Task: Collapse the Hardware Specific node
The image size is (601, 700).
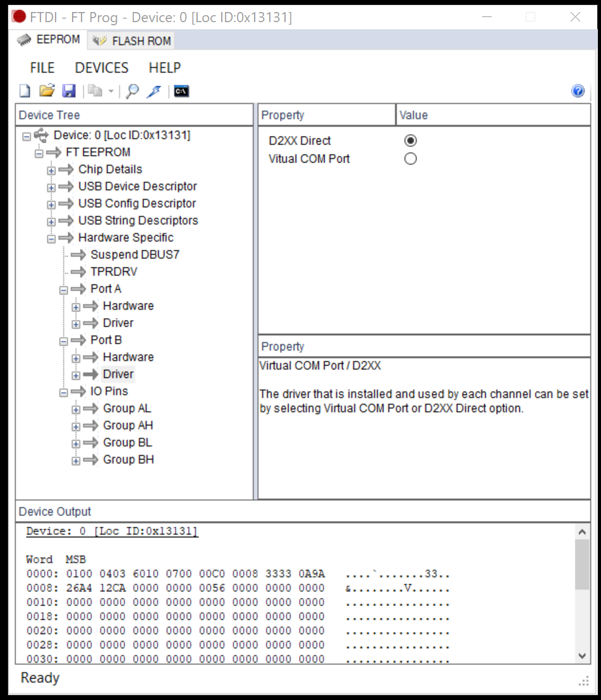Action: click(51, 238)
